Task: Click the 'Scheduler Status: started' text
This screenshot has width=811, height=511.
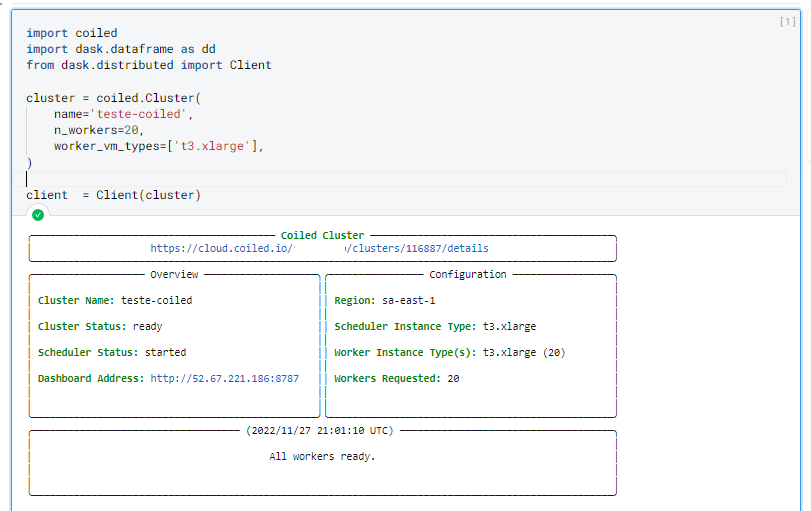Action: pos(112,352)
